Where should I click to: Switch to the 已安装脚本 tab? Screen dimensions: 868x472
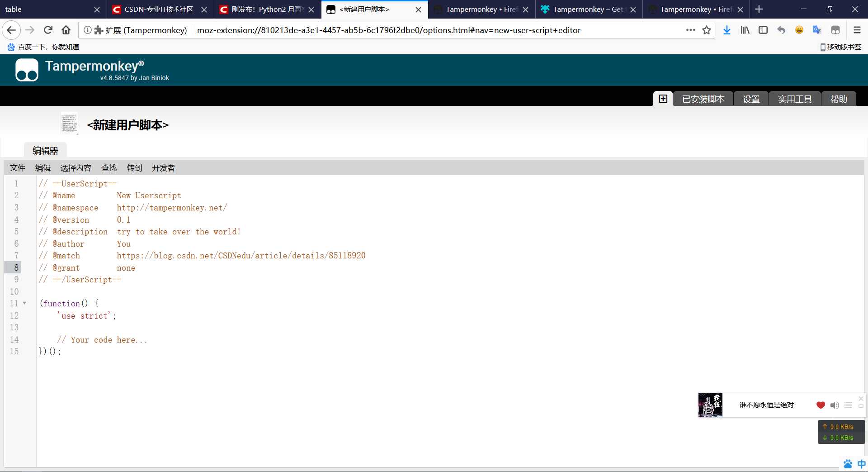pyautogui.click(x=703, y=99)
